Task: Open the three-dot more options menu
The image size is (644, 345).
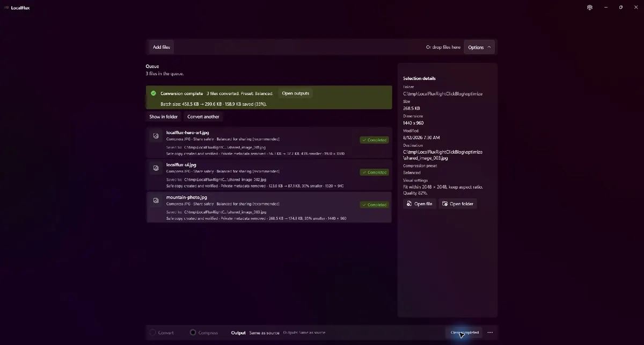Action: coord(490,333)
